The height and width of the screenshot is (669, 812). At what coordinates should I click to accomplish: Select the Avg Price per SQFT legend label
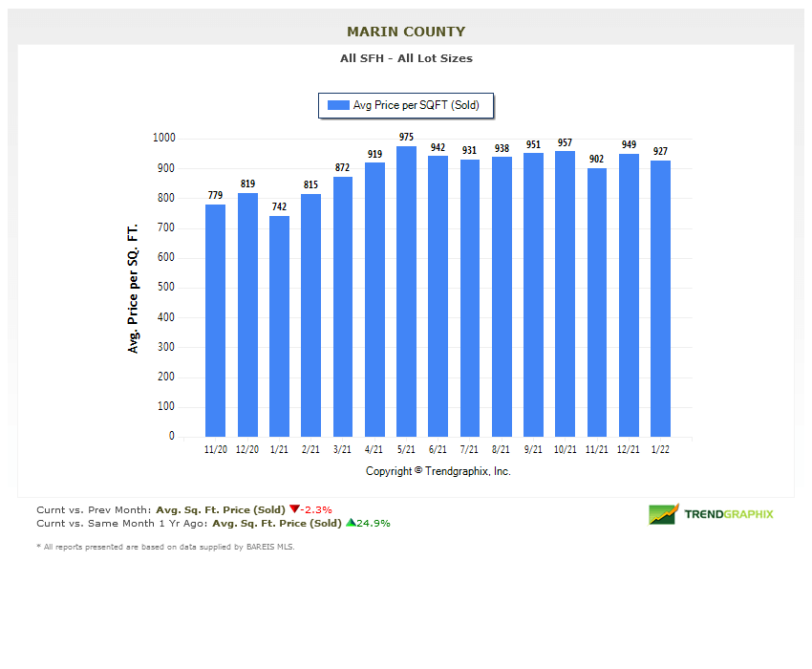coord(416,106)
